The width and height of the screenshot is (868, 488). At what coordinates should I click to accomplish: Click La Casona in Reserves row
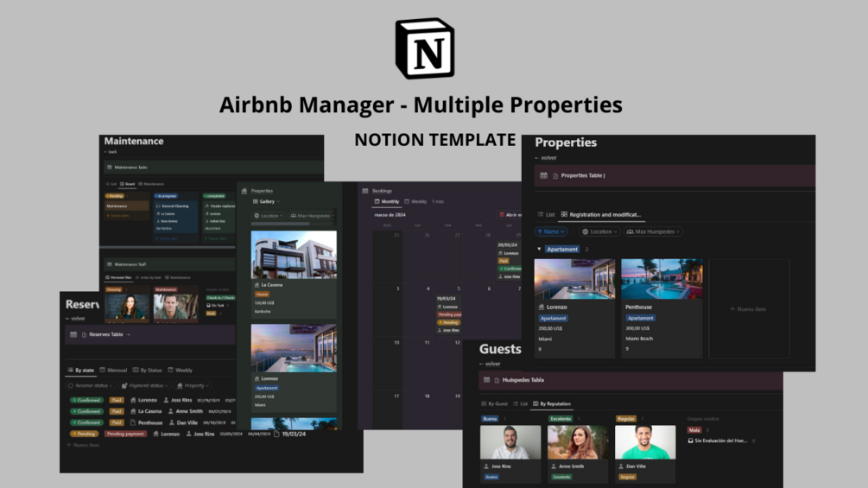(149, 412)
